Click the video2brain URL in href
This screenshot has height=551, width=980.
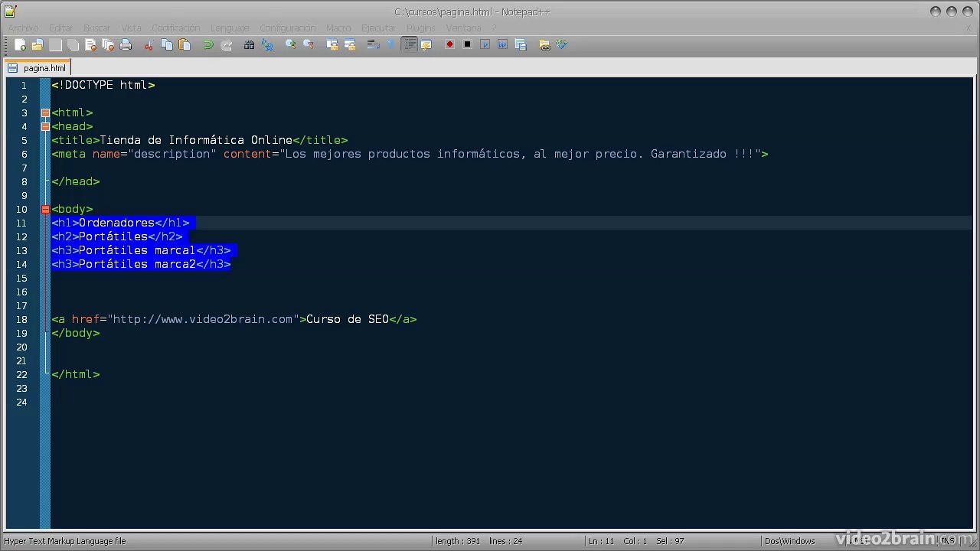click(203, 319)
